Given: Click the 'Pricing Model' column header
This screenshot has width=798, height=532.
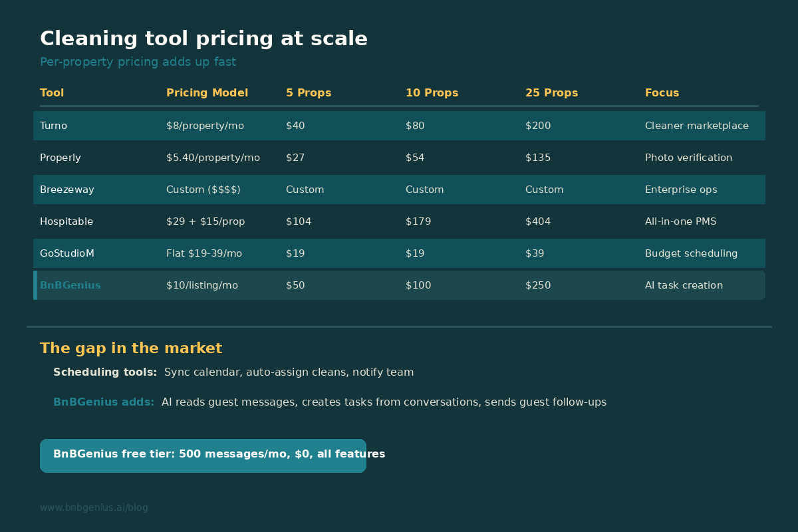Looking at the screenshot, I should coord(207,93).
